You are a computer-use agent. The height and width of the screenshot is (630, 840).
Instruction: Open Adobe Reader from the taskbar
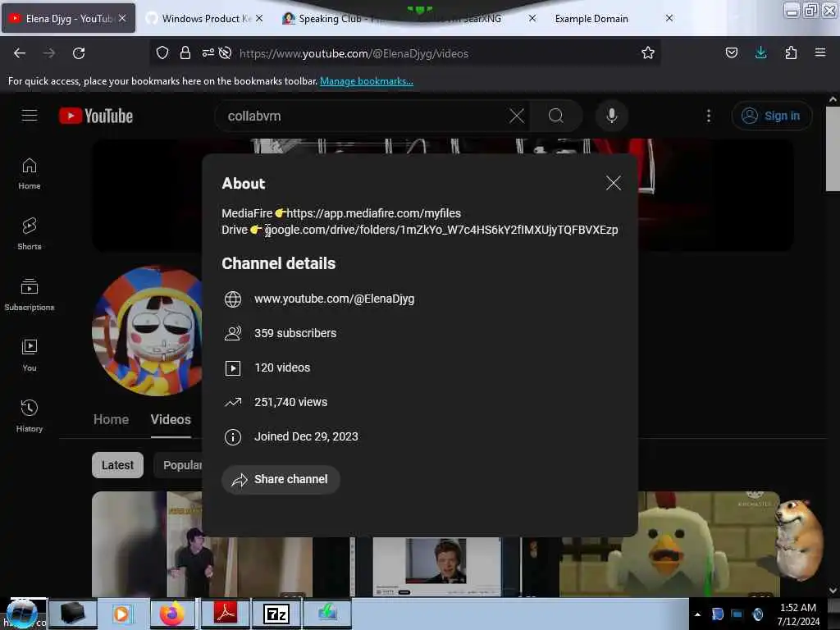click(x=225, y=614)
